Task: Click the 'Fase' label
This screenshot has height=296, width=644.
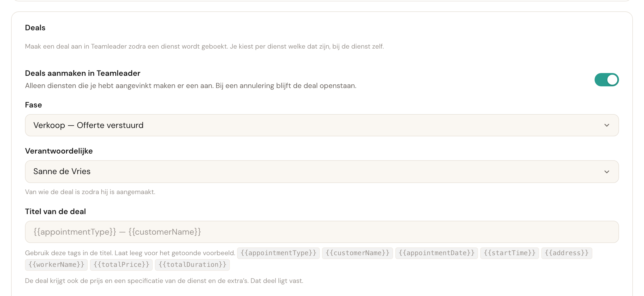Action: [34, 105]
